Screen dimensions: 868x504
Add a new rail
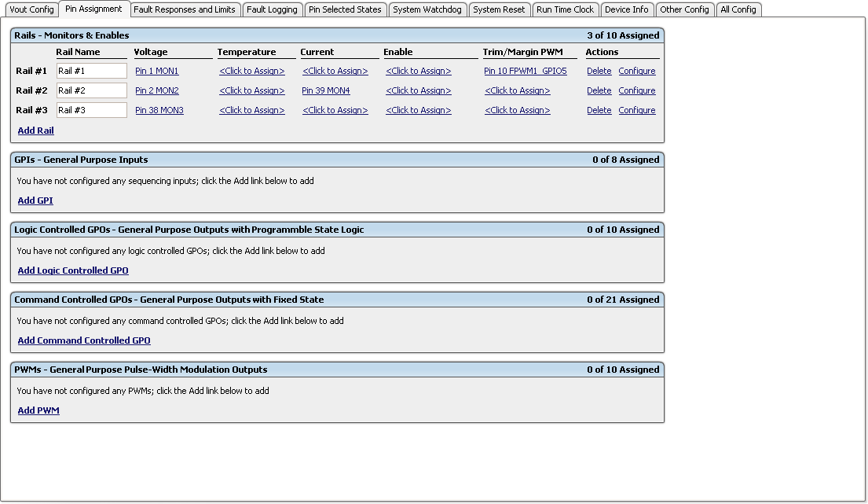35,130
